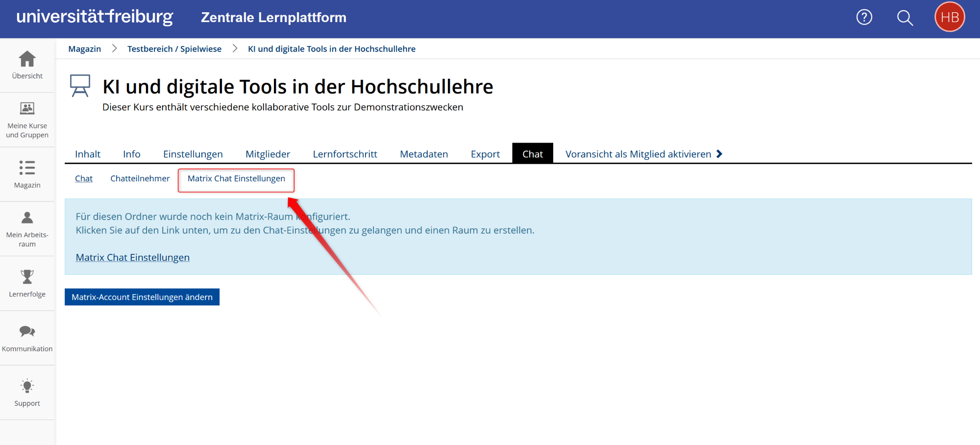Select the Chatteilnehmer subtab
The image size is (980, 445).
pyautogui.click(x=140, y=178)
